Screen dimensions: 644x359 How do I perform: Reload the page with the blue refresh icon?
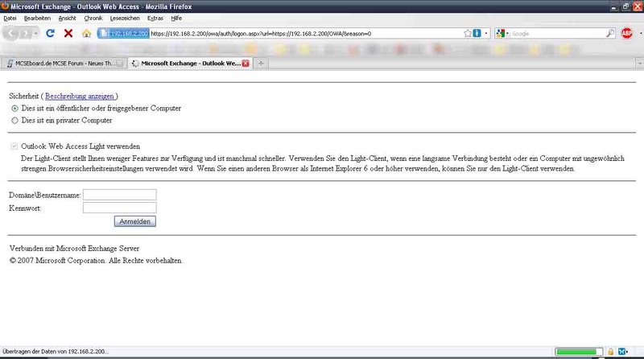click(x=50, y=33)
